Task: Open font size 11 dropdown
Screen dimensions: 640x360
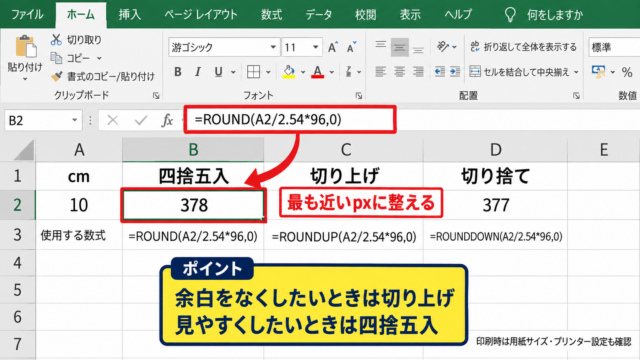Action: click(x=316, y=47)
